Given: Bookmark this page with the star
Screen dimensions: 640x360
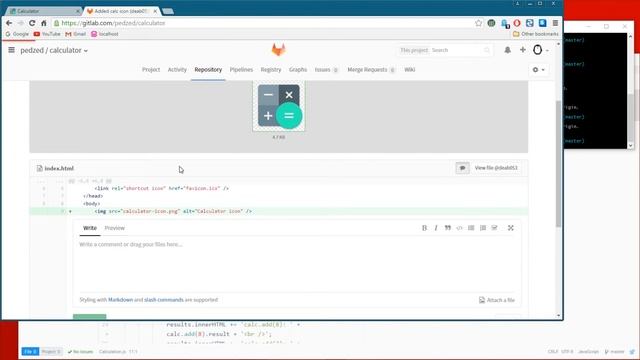Looking at the screenshot, I should [478, 23].
